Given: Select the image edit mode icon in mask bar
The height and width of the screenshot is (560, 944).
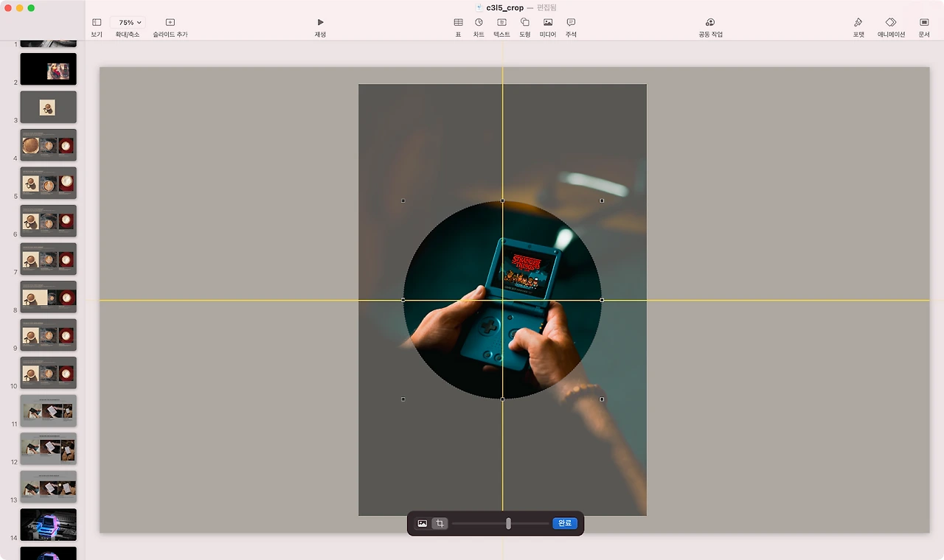Looking at the screenshot, I should (x=423, y=523).
